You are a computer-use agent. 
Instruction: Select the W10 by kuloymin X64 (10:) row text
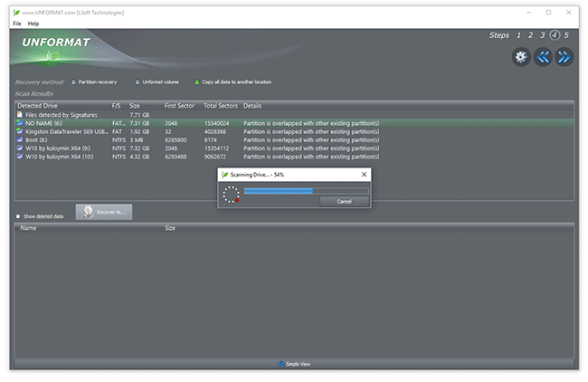coord(59,157)
